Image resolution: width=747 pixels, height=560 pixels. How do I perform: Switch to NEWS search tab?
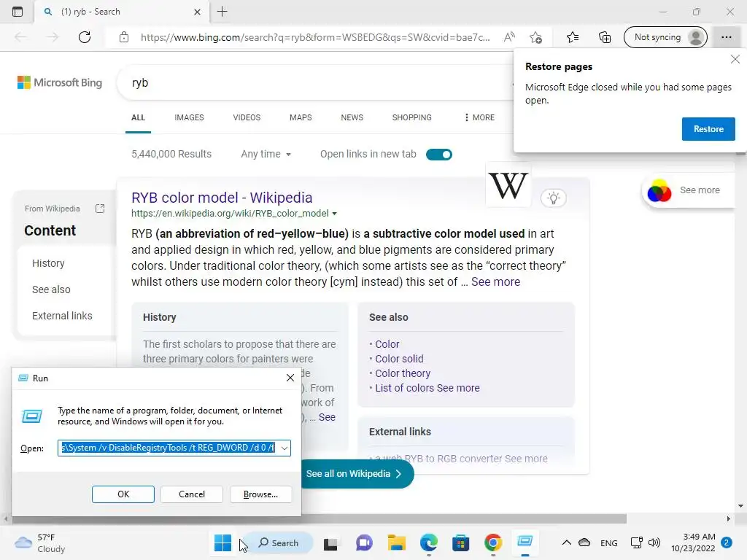[352, 117]
